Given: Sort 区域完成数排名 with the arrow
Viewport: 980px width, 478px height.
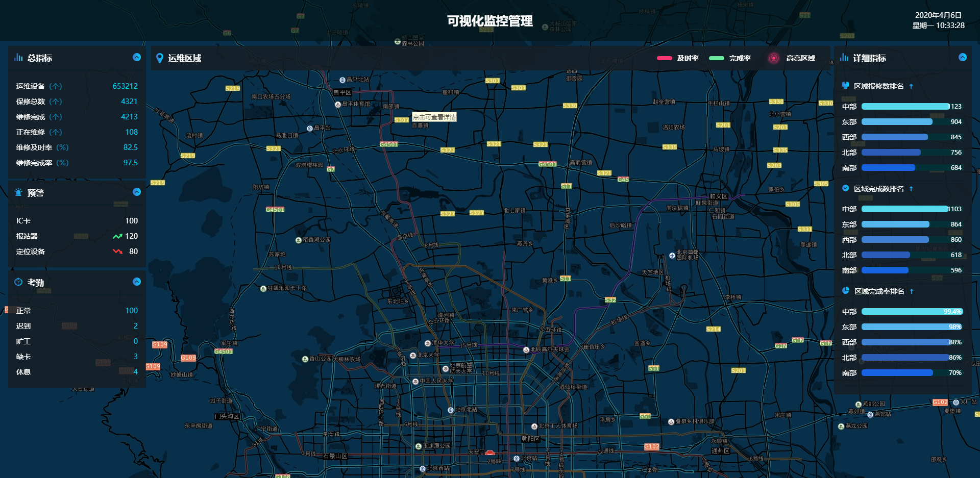Looking at the screenshot, I should [x=911, y=189].
